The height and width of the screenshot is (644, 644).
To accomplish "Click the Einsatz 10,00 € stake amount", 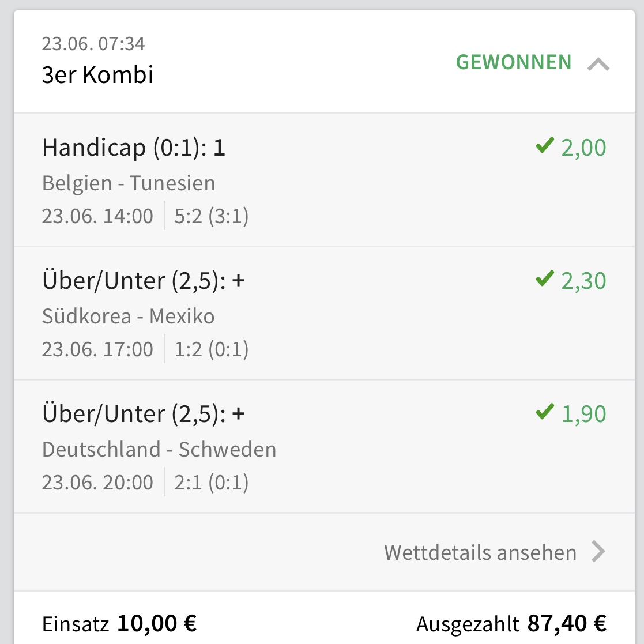I will [x=157, y=623].
